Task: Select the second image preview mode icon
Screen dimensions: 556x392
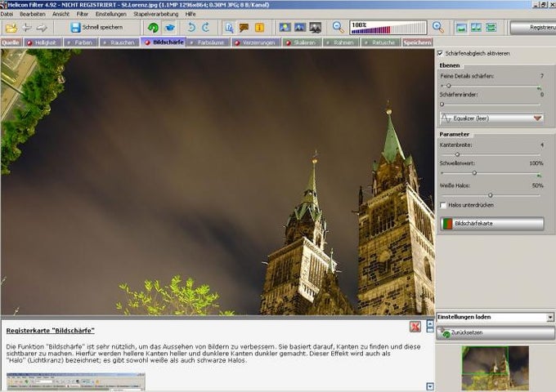Action: (x=300, y=27)
